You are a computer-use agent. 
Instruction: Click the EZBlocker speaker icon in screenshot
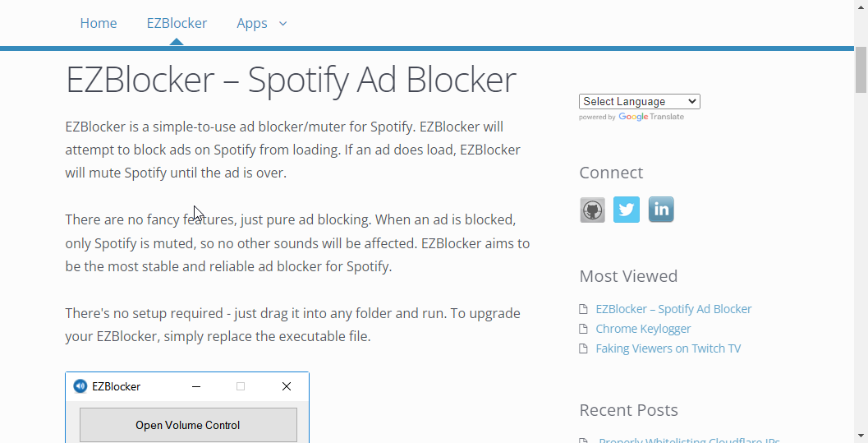point(80,386)
